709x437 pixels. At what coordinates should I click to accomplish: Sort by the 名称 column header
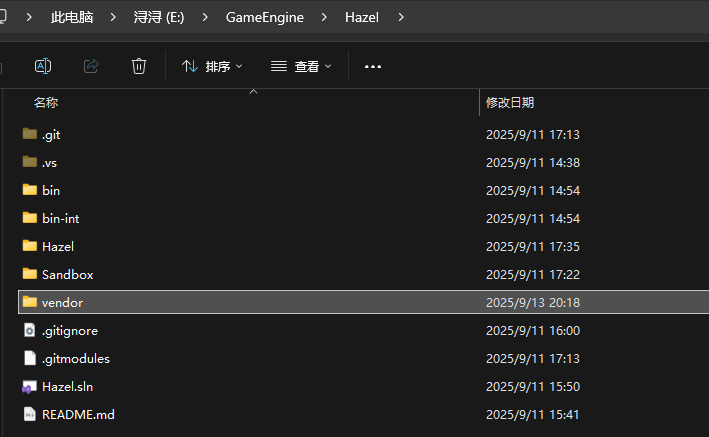coord(46,102)
